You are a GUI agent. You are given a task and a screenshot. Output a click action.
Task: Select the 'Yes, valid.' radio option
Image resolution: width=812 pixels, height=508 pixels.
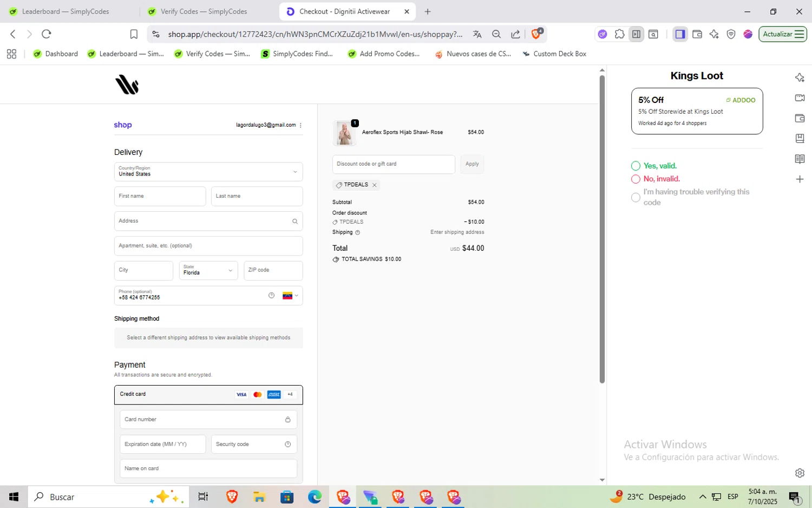[x=636, y=166]
